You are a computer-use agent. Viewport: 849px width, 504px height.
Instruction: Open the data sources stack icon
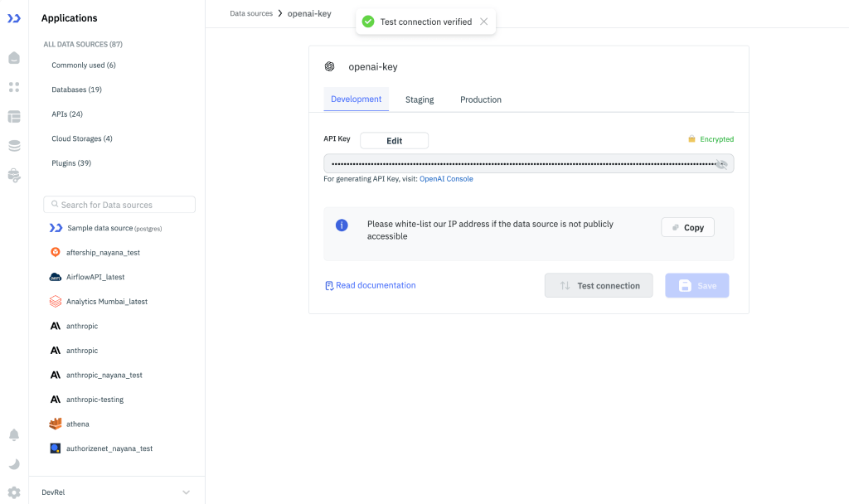pyautogui.click(x=14, y=146)
